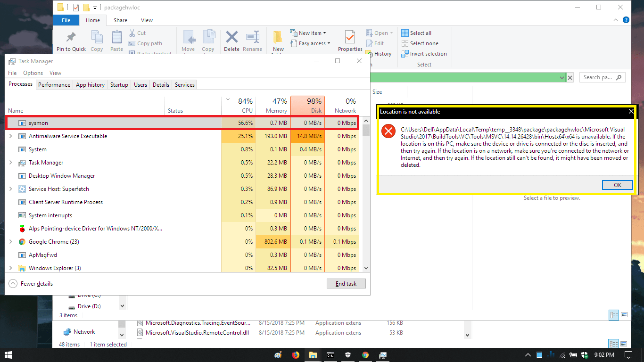Open Google Chrome from the taskbar
Viewport: 644px width, 362px height.
[365, 354]
